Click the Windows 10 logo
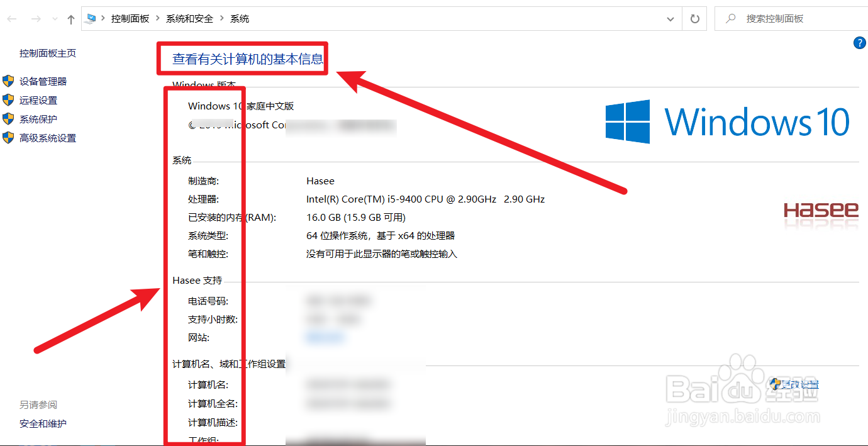 (728, 121)
